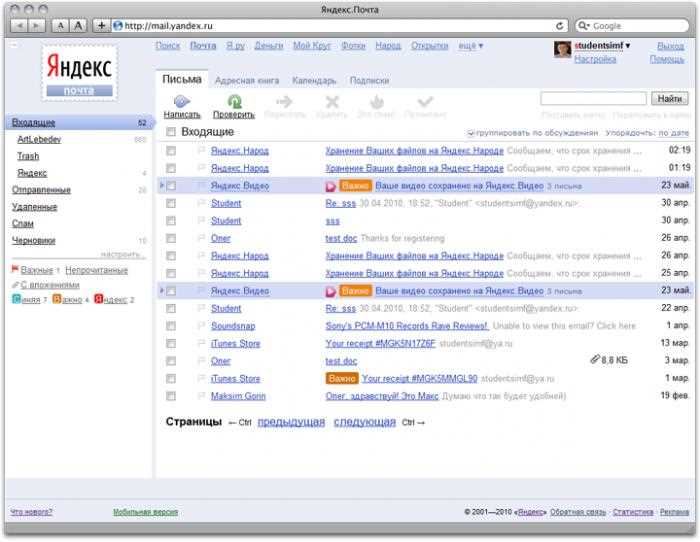The width and height of the screenshot is (700, 542).
Task: Open the Календарь tab
Action: [314, 80]
